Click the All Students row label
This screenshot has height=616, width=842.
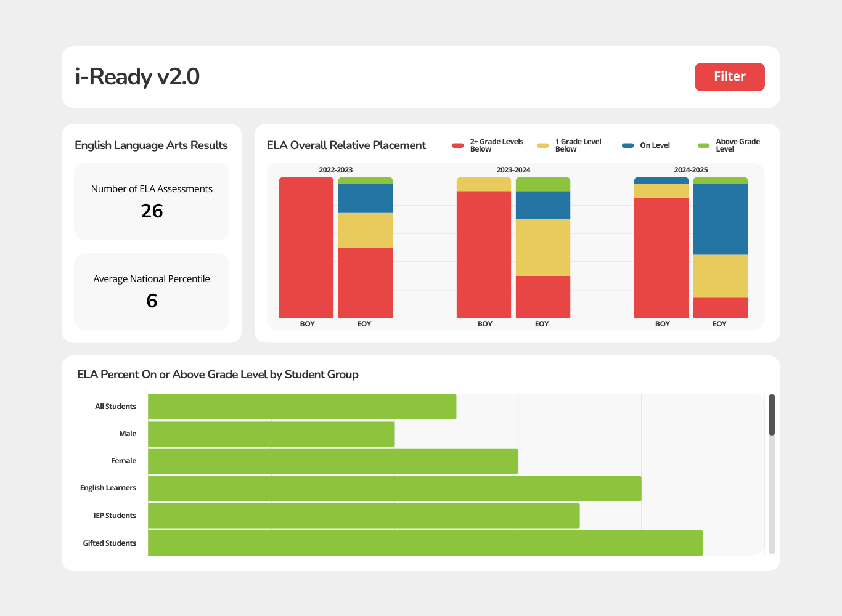point(115,407)
